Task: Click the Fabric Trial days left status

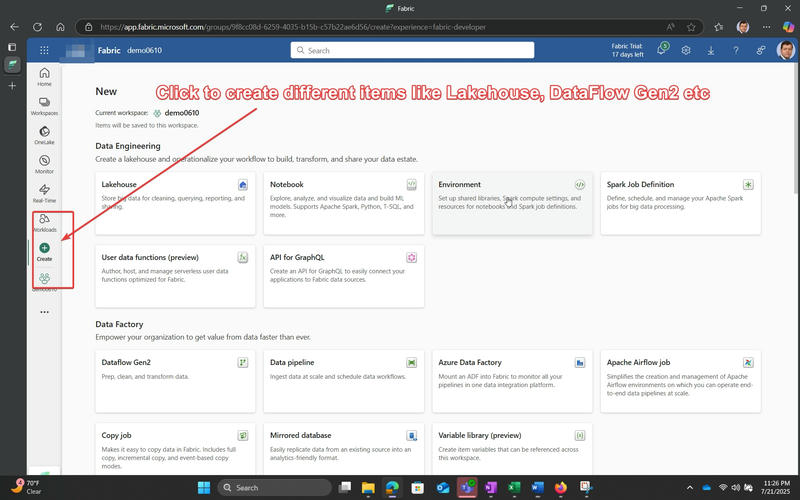Action: (x=628, y=50)
